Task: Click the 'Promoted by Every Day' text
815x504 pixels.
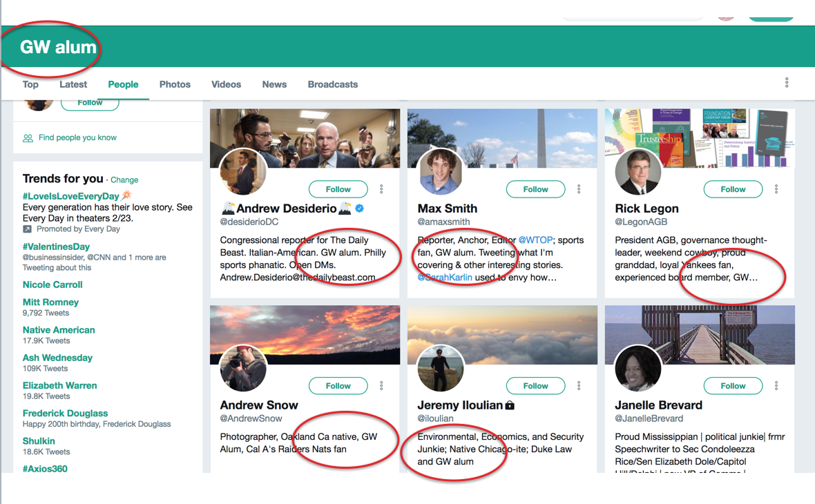Action: click(x=78, y=229)
